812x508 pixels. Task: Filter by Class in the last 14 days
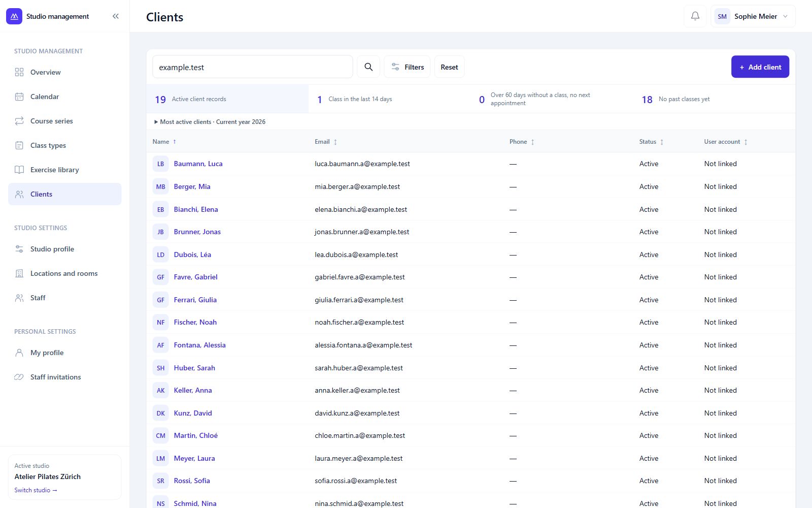[x=390, y=99]
